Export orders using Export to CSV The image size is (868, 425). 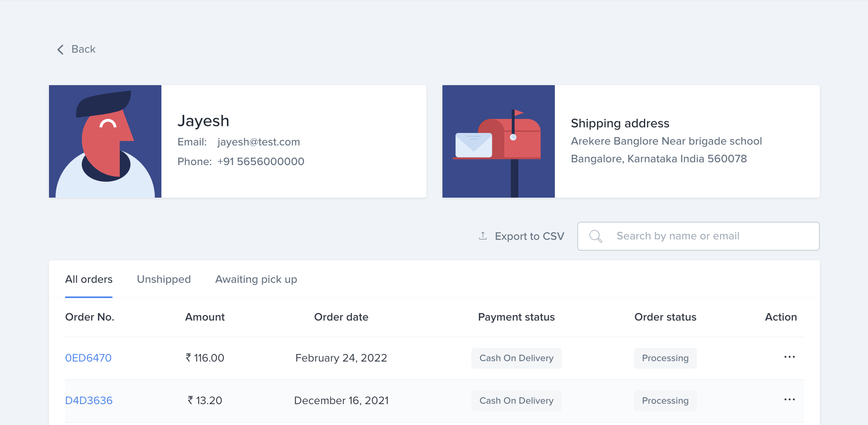point(522,236)
